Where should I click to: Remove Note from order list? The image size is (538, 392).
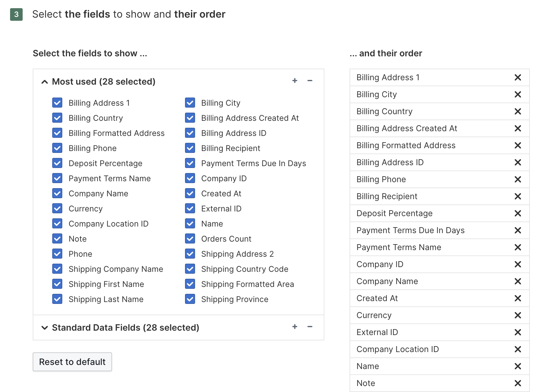[518, 383]
